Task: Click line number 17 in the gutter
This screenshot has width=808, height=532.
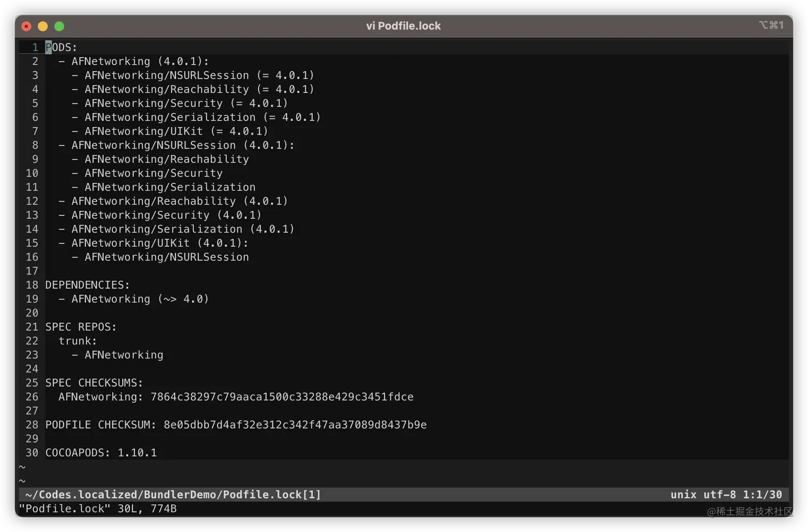Action: (32, 271)
